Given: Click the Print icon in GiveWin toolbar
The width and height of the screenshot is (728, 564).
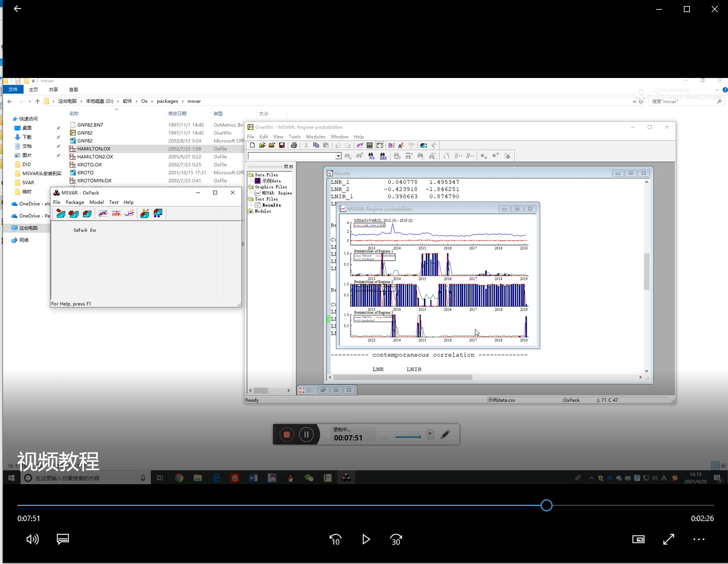Looking at the screenshot, I should [294, 146].
